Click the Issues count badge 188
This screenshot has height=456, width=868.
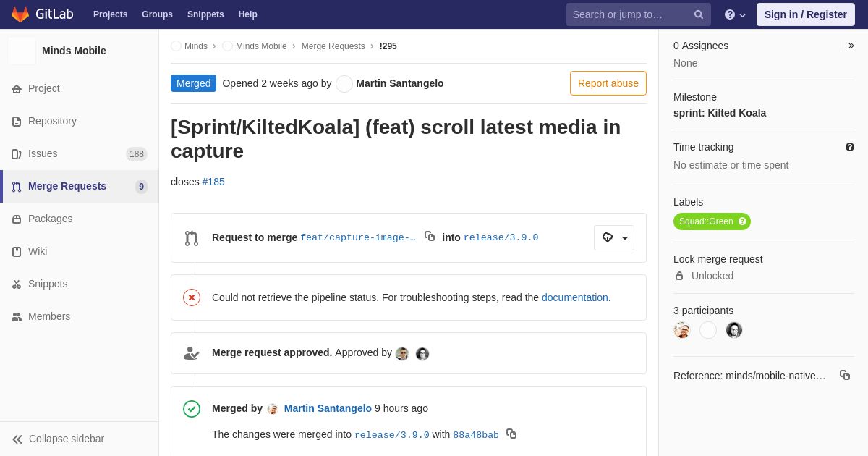coord(137,154)
